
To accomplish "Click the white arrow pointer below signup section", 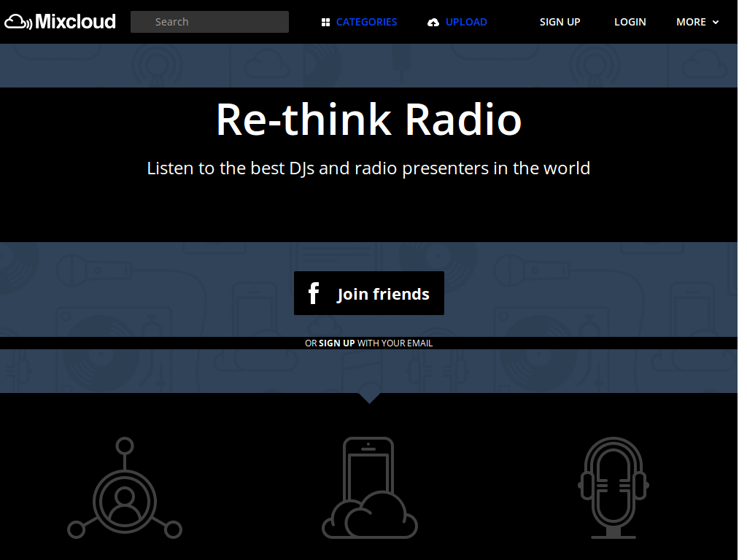I will pyautogui.click(x=369, y=398).
